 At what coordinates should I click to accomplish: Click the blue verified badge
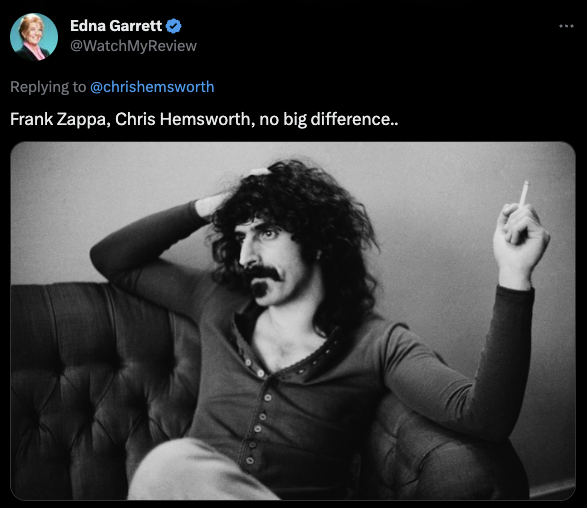[173, 26]
